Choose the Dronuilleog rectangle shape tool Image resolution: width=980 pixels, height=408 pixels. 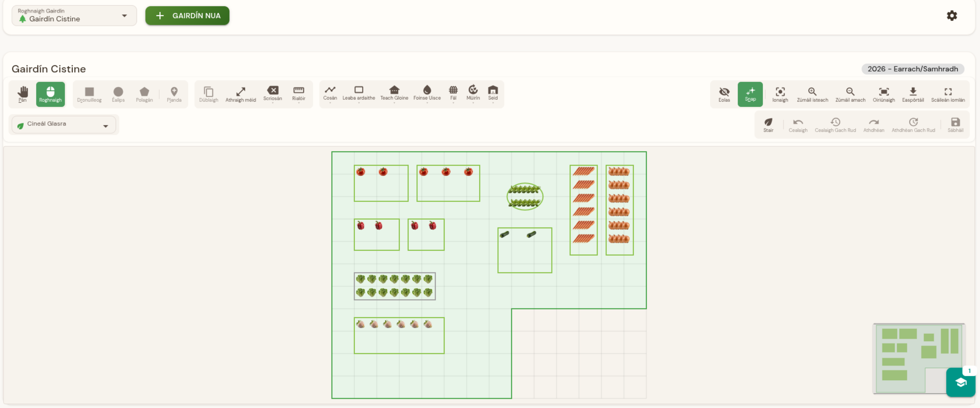[89, 94]
